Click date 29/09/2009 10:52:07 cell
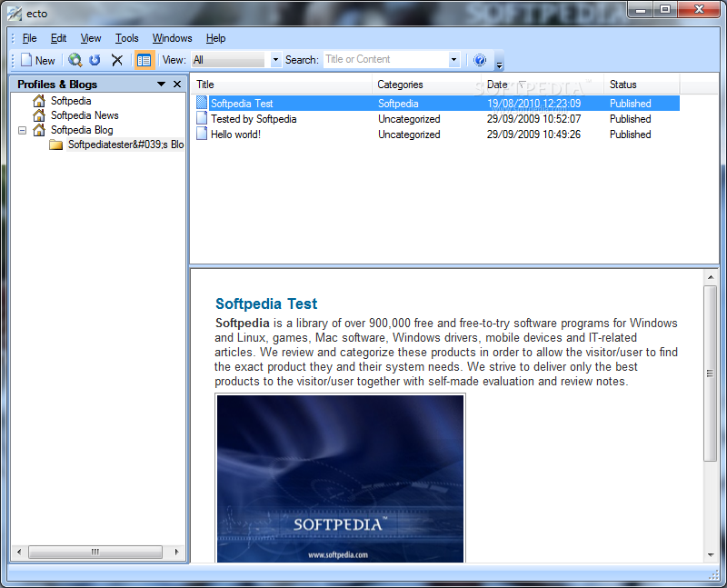 533,119
